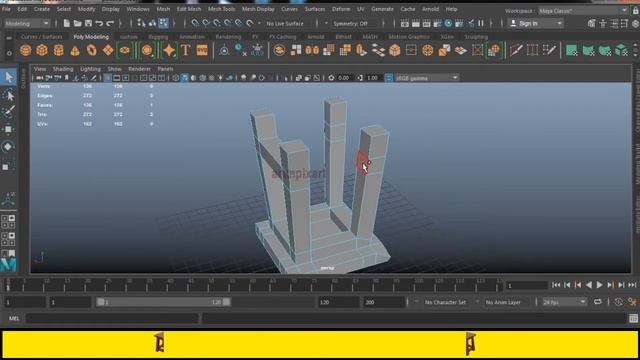This screenshot has width=640, height=360.
Task: Click the Save Scene icon
Action: pyautogui.click(x=88, y=23)
